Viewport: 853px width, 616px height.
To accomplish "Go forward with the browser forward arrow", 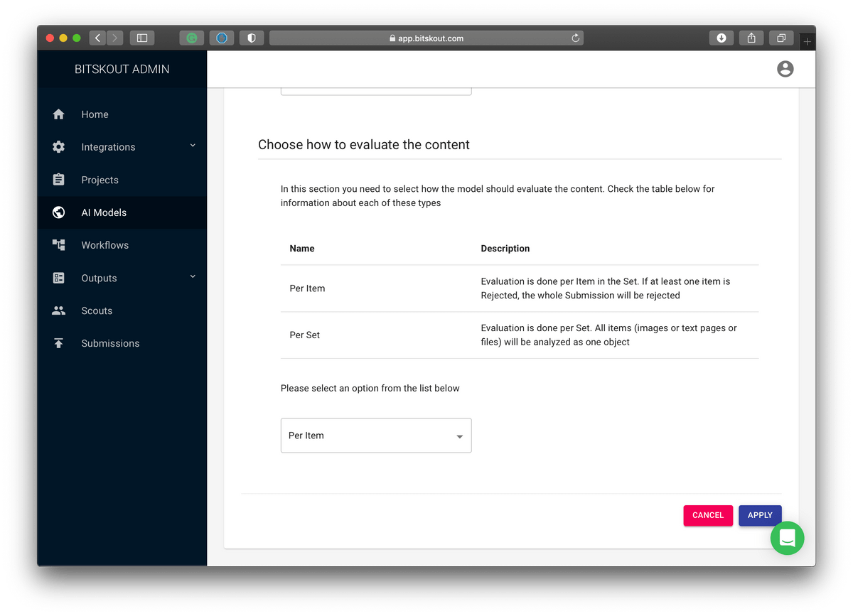I will pyautogui.click(x=115, y=38).
